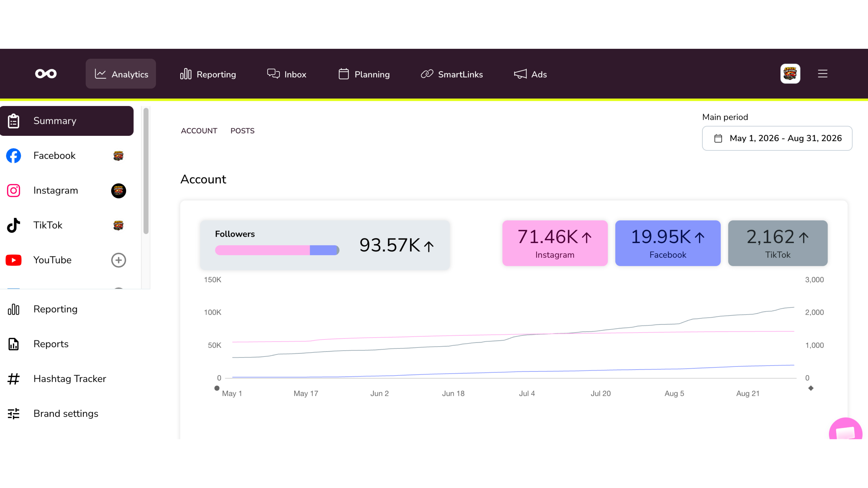Add a YouTube account with plus button

point(119,260)
